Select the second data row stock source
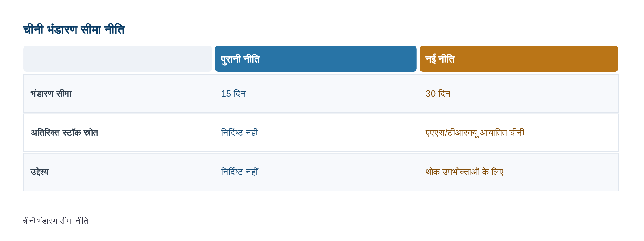Screen dimensions: 644x241 coord(321,133)
